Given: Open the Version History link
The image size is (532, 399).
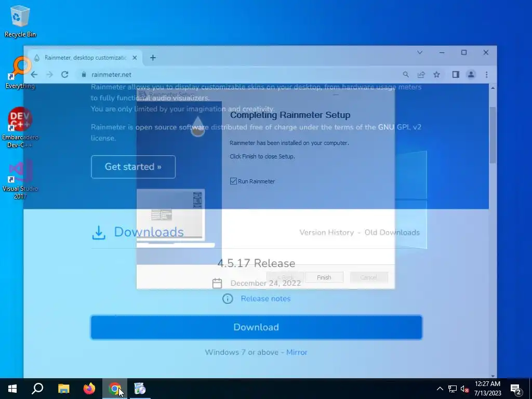Looking at the screenshot, I should click(x=326, y=232).
